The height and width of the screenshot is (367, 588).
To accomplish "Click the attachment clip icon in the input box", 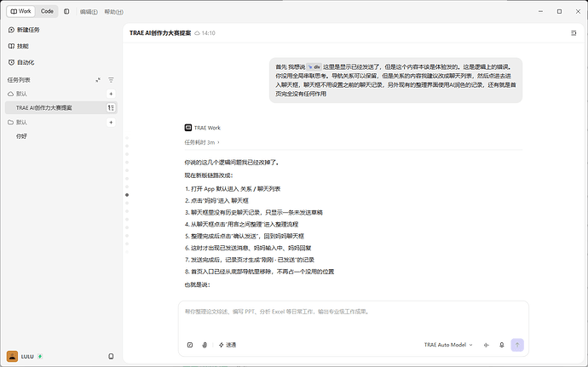I will pyautogui.click(x=205, y=345).
